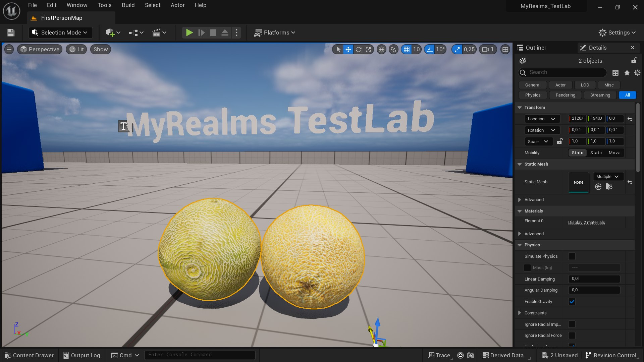This screenshot has height=362, width=644.
Task: Activate the rotate tool in viewport
Action: (358, 49)
